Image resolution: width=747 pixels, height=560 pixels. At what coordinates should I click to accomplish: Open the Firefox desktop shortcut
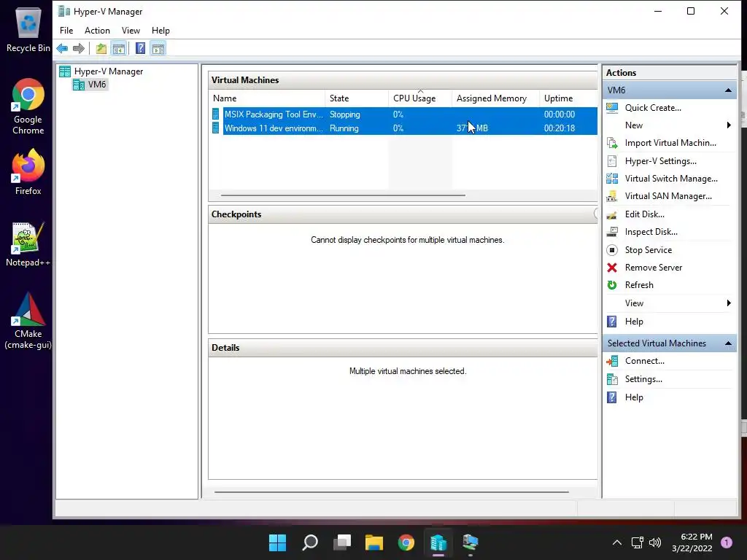[x=28, y=172]
